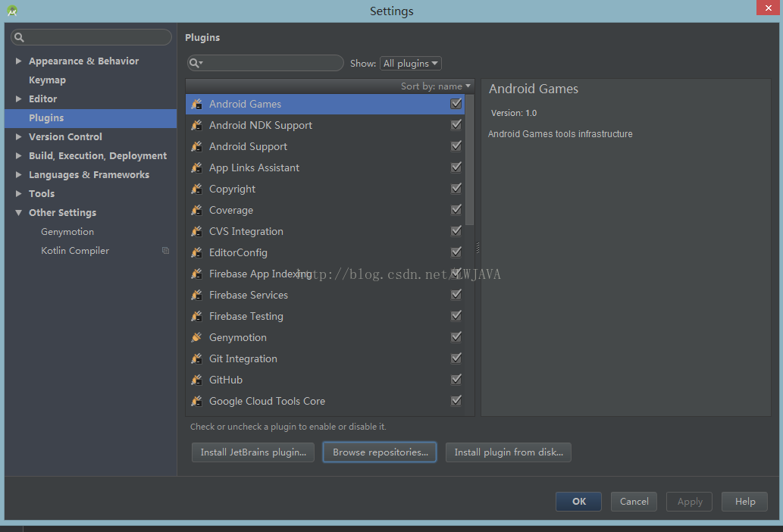The height and width of the screenshot is (532, 783).
Task: Disable the EditorConfig plugin checkbox
Action: [456, 252]
